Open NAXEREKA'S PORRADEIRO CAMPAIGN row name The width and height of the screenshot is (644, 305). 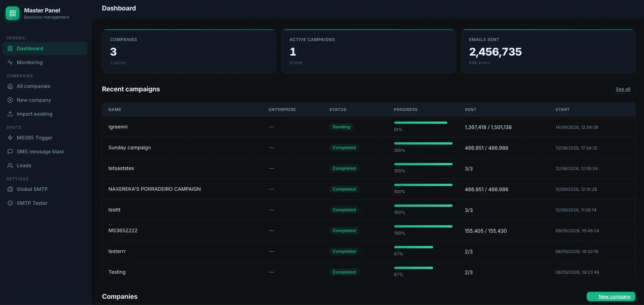pos(154,189)
